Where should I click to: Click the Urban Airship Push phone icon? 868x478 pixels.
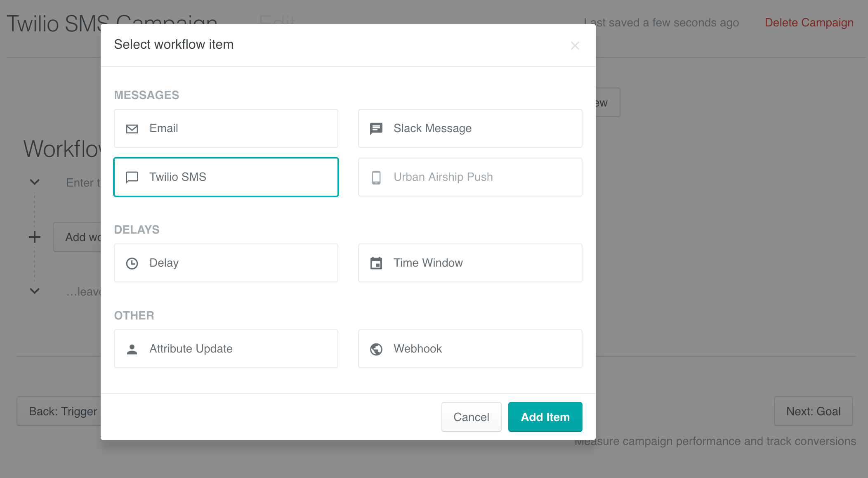tap(376, 177)
